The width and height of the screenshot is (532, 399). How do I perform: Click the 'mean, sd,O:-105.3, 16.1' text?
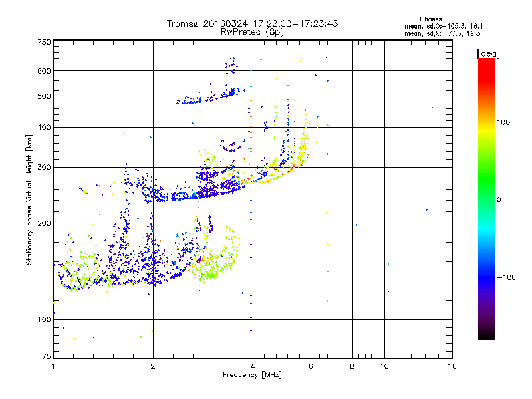click(x=444, y=27)
